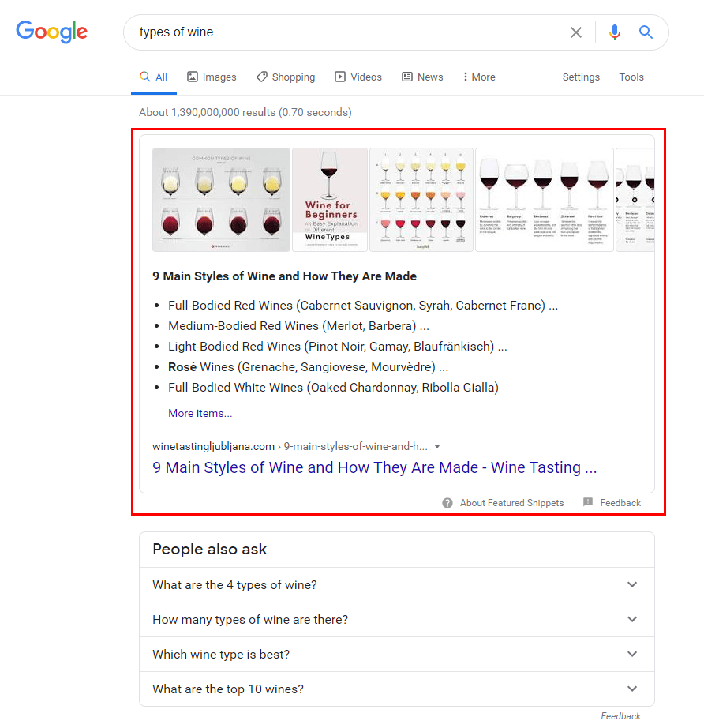Screen dimensions: 704x728
Task: Click the blue search magnifier icon
Action: (x=646, y=32)
